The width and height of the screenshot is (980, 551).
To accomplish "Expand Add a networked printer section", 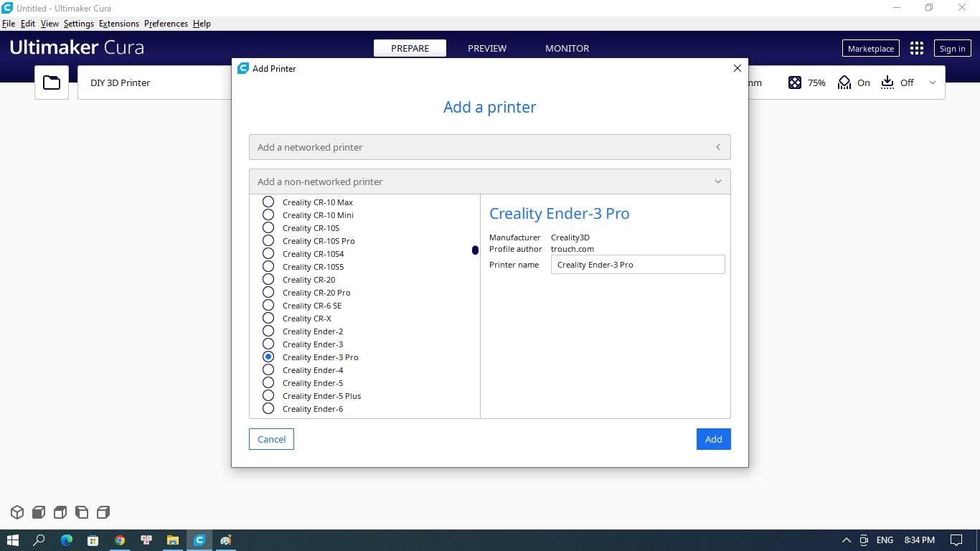I will (490, 147).
